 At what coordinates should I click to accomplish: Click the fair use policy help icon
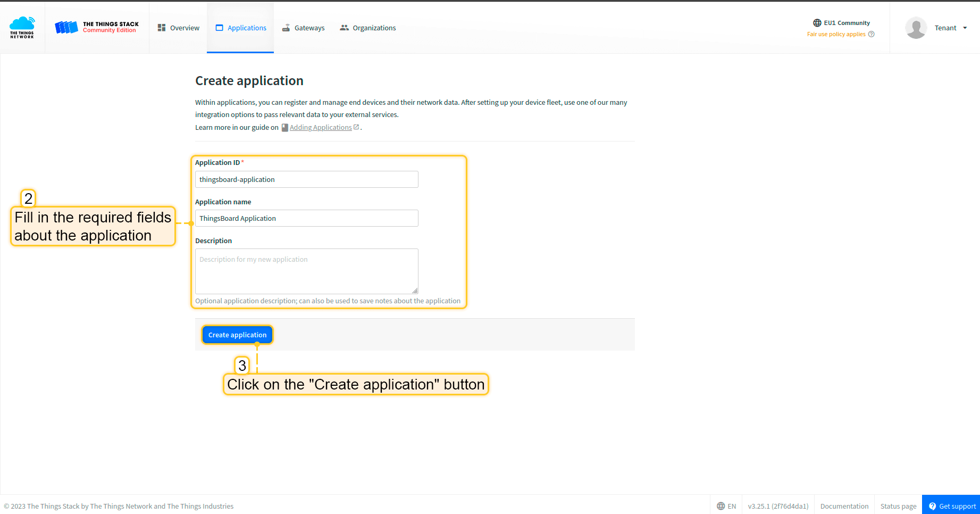871,35
